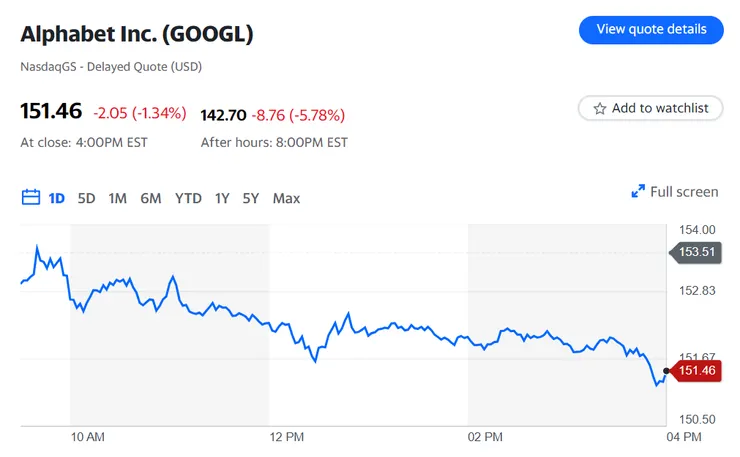740x457 pixels.
Task: Select the Max time range
Action: pyautogui.click(x=286, y=198)
